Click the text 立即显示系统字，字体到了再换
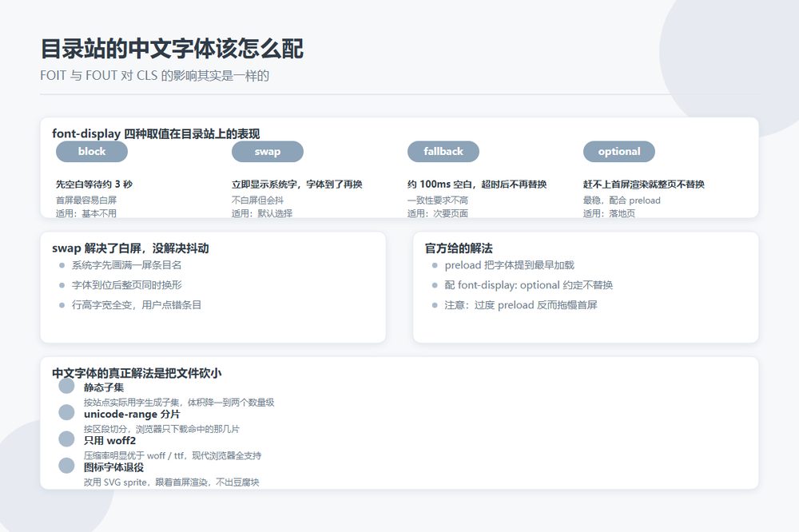The image size is (799, 532). click(x=297, y=184)
